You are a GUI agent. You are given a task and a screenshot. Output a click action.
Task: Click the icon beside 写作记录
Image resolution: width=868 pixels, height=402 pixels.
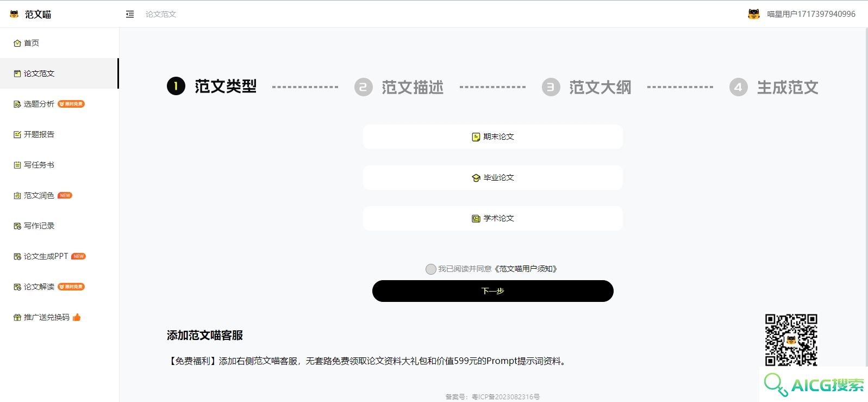click(17, 226)
